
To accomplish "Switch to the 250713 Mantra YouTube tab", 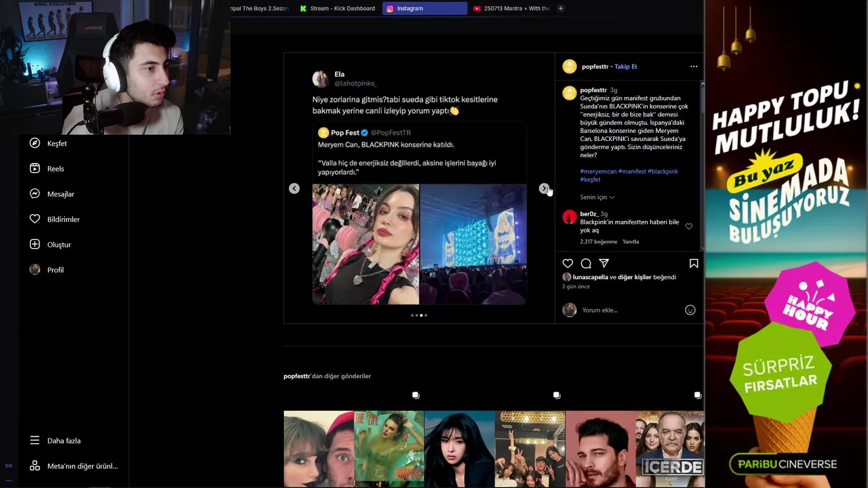I will (511, 8).
